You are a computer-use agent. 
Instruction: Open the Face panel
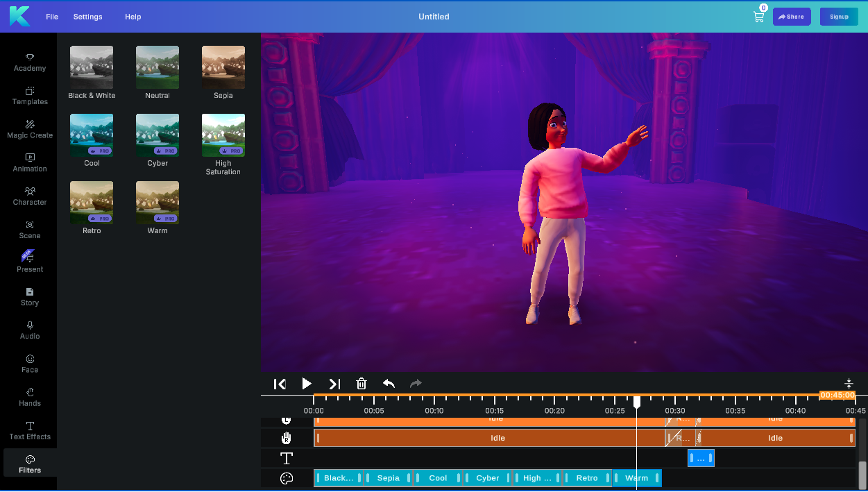(29, 363)
